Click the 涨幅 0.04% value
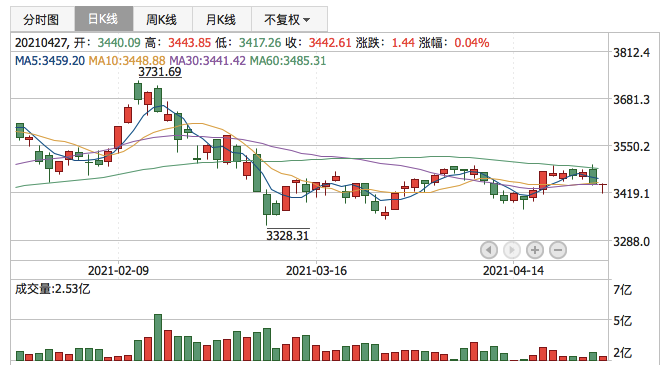 click(472, 43)
